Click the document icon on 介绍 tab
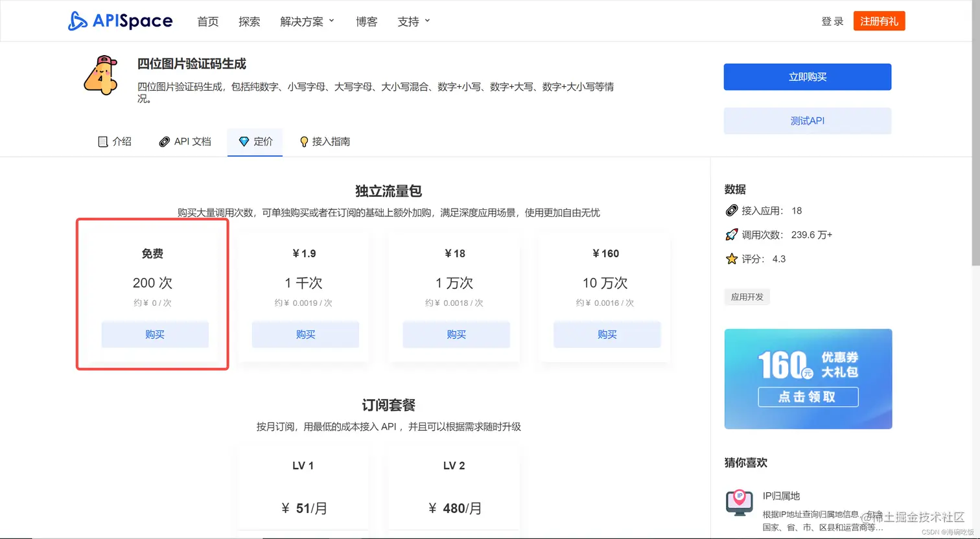The width and height of the screenshot is (980, 539). 103,141
